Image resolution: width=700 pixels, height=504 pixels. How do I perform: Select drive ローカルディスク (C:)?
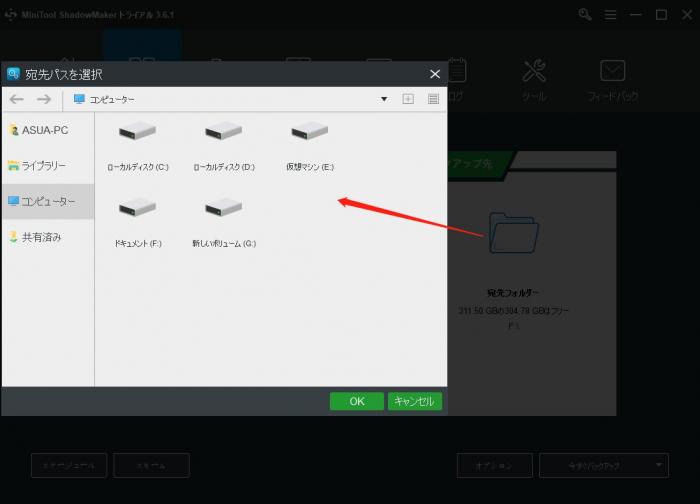point(138,146)
